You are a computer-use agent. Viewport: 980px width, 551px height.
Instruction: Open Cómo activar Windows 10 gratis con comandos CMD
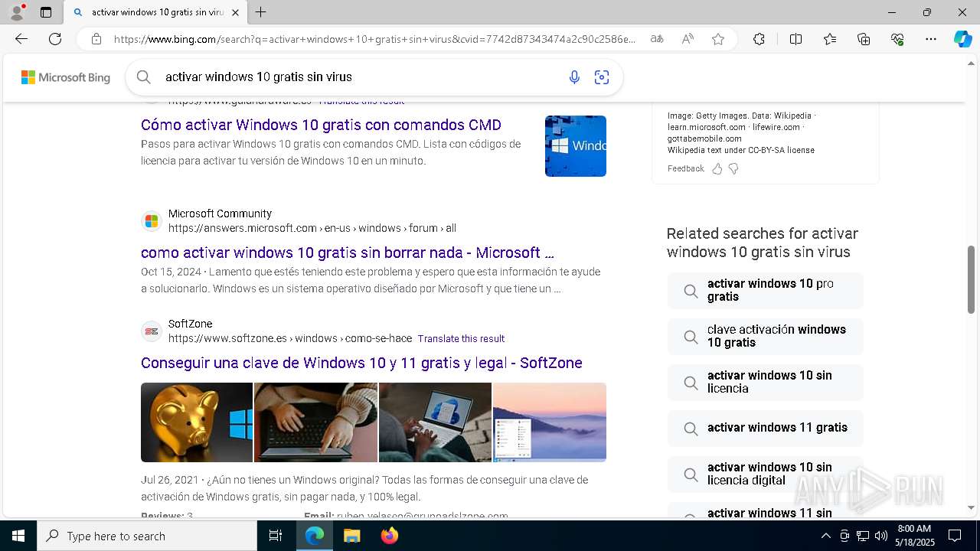pos(321,125)
